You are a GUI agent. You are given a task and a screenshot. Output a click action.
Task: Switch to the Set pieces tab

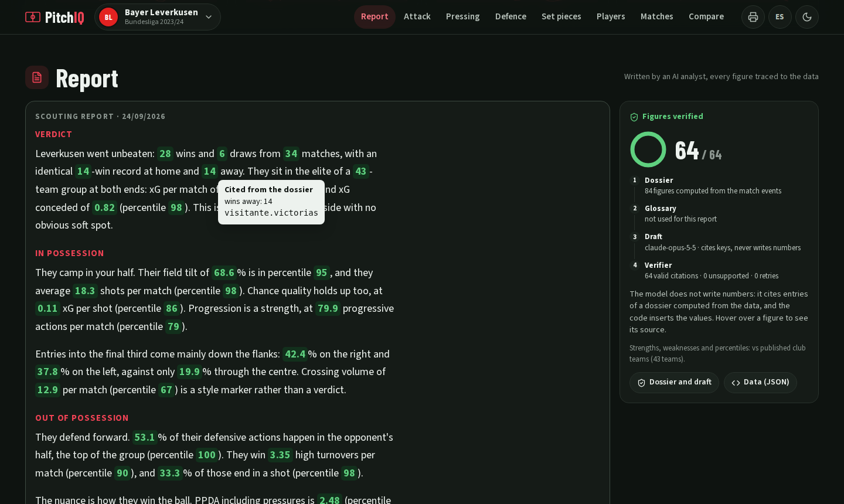[x=561, y=16]
